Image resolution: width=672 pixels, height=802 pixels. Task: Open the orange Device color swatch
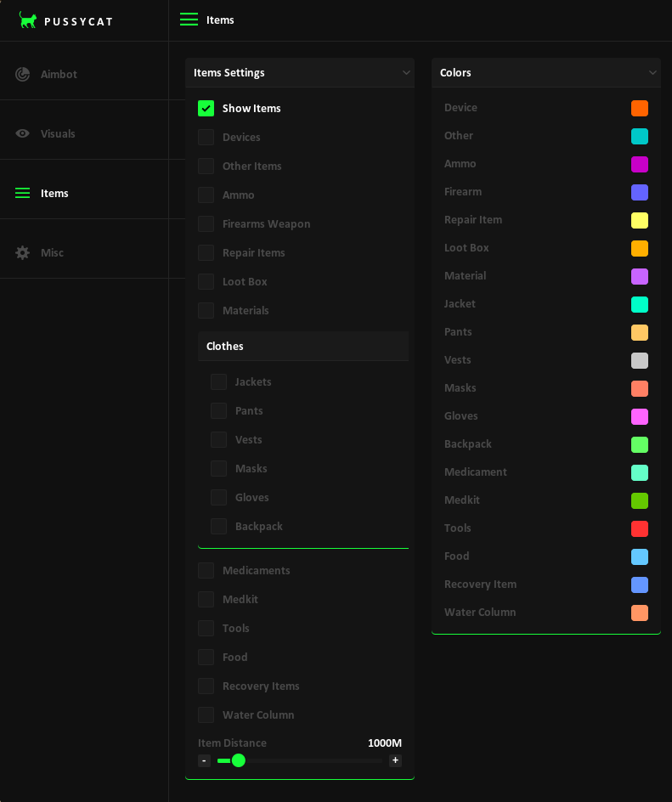(640, 109)
